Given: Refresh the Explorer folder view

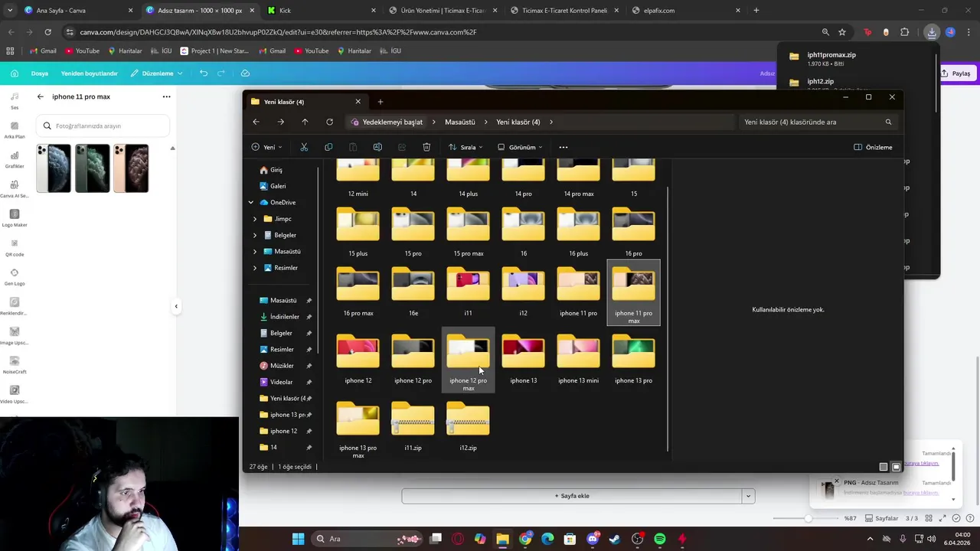Looking at the screenshot, I should 329,122.
